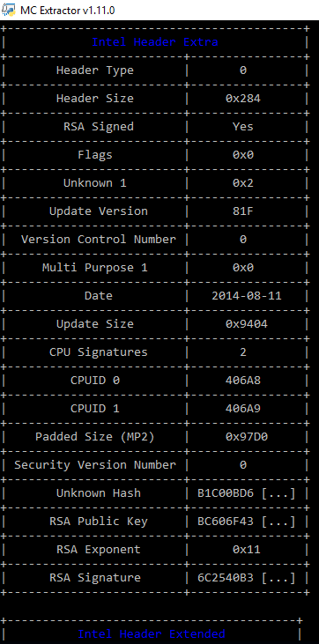Select the RSA Signature 6C2540B3 value
The width and height of the screenshot is (319, 644).
pos(247,578)
